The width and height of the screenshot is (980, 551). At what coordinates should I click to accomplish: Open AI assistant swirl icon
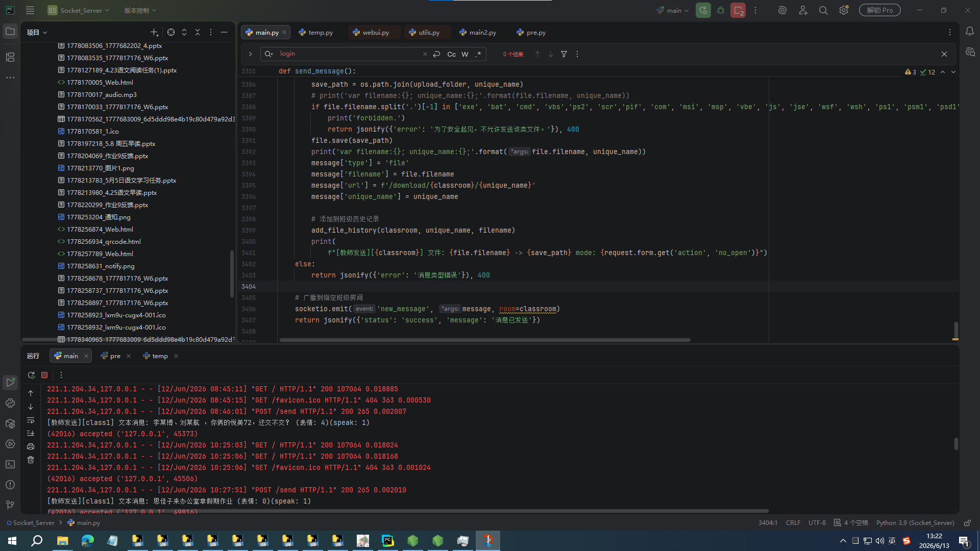tap(782, 10)
